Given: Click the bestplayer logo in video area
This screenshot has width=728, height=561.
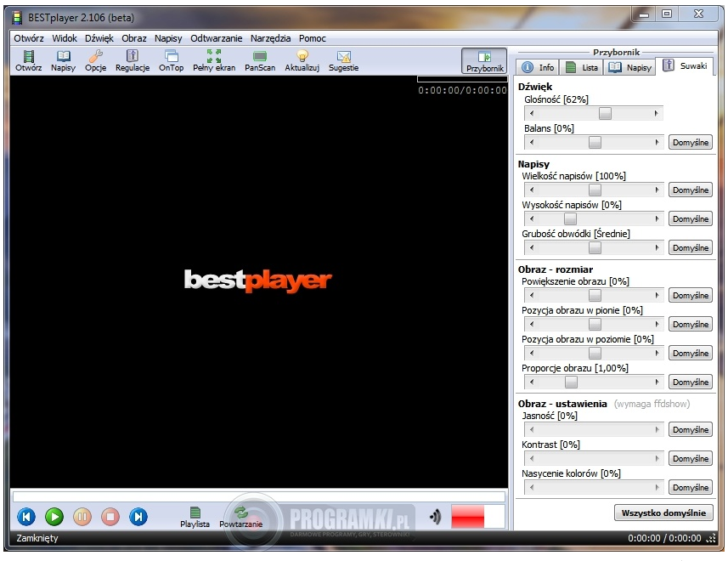Looking at the screenshot, I should point(258,280).
